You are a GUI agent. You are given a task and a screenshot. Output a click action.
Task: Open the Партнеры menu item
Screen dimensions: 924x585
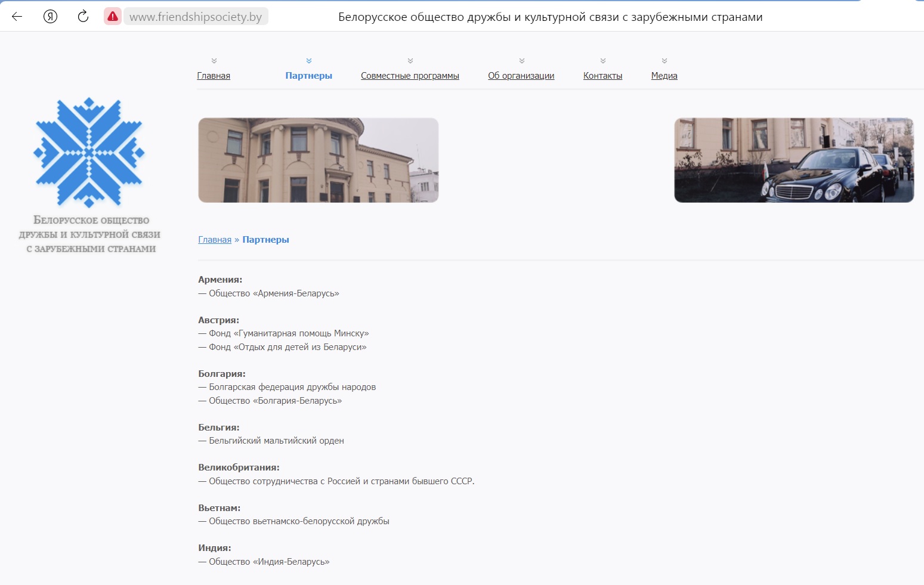(309, 76)
